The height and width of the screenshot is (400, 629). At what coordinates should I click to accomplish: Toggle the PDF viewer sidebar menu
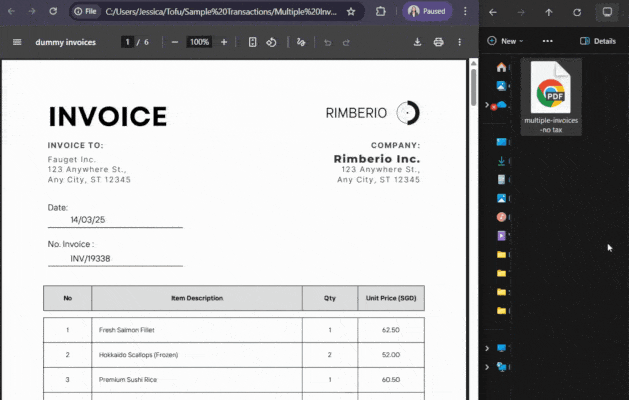[17, 42]
